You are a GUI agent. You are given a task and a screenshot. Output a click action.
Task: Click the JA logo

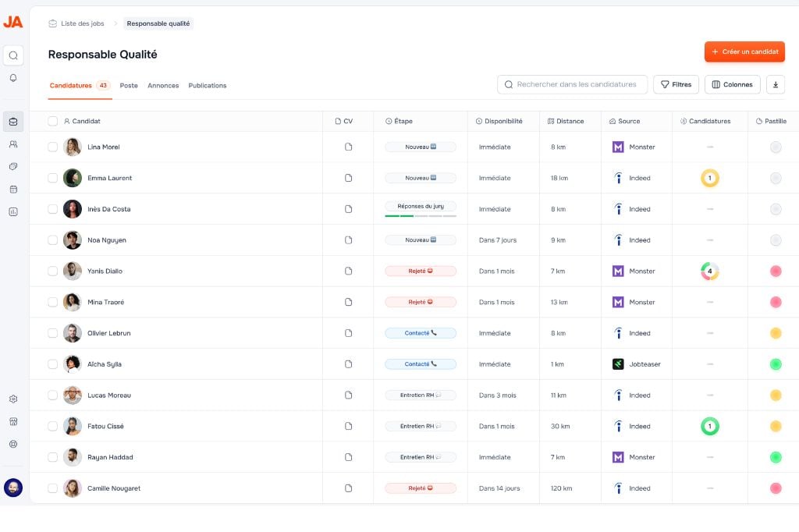pyautogui.click(x=13, y=22)
